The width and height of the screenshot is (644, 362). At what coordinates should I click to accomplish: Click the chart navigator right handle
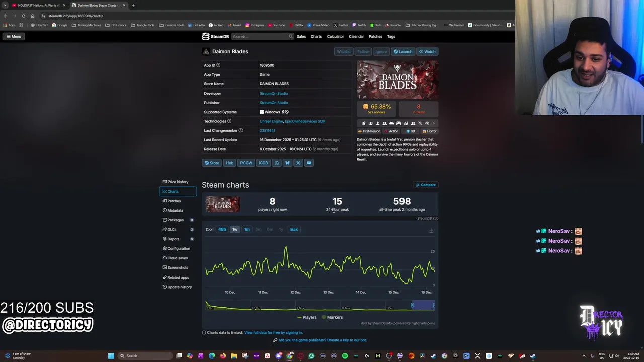coord(434,305)
